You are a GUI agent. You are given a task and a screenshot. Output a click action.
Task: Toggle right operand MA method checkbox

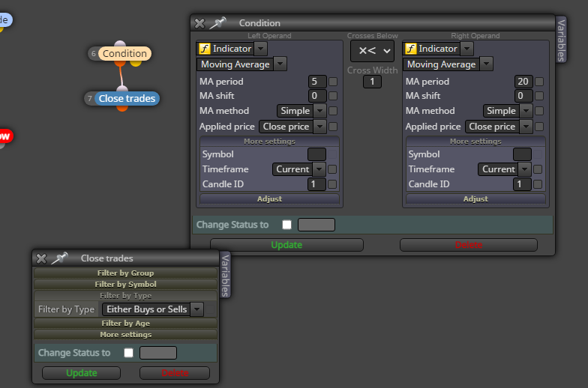(539, 111)
